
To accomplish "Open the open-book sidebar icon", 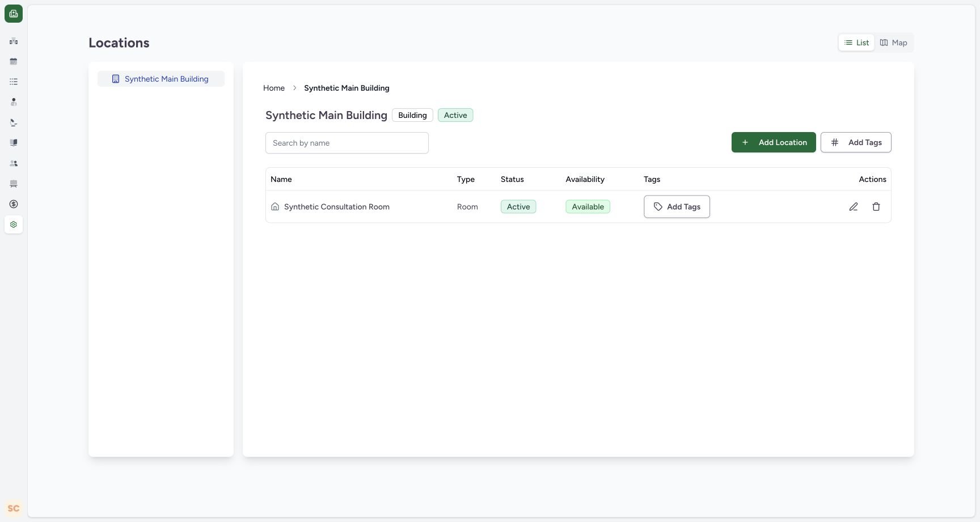I will (x=14, y=143).
